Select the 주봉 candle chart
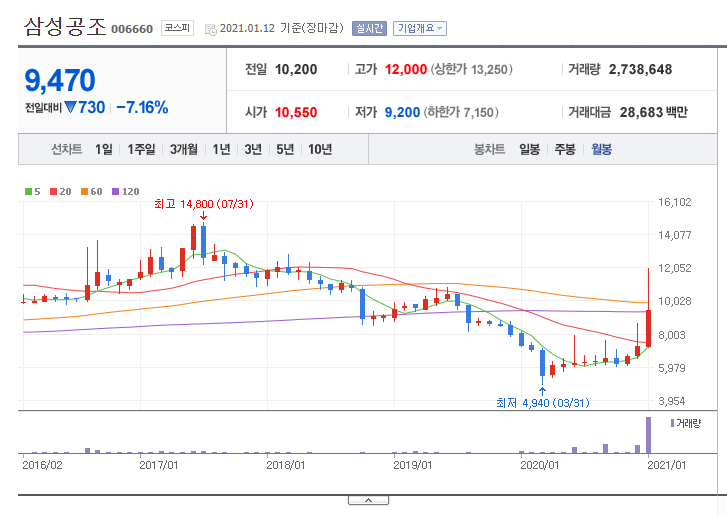Viewport: 727px width, 516px height. [565, 149]
